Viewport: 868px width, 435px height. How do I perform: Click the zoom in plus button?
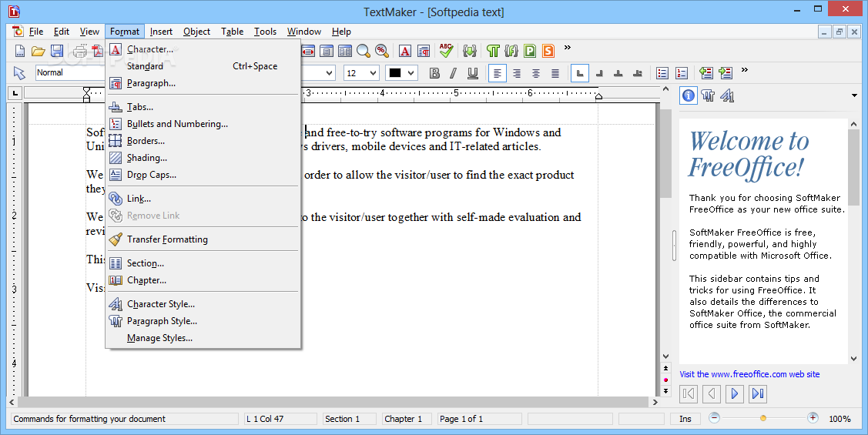point(813,418)
